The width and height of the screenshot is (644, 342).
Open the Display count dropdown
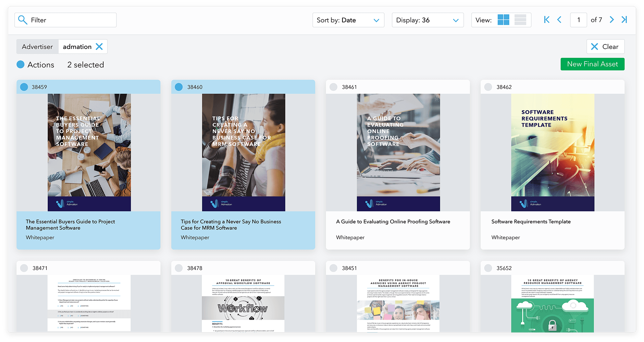pos(427,20)
